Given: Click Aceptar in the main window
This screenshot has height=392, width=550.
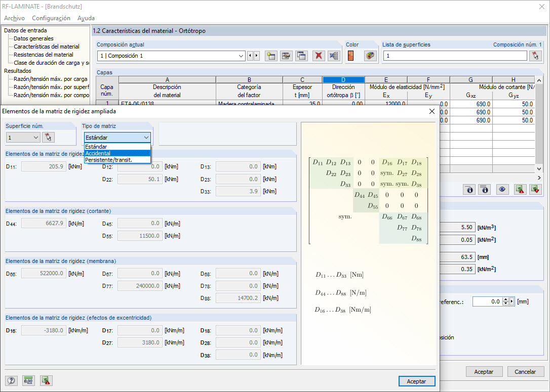Looking at the screenshot, I should click(484, 372).
